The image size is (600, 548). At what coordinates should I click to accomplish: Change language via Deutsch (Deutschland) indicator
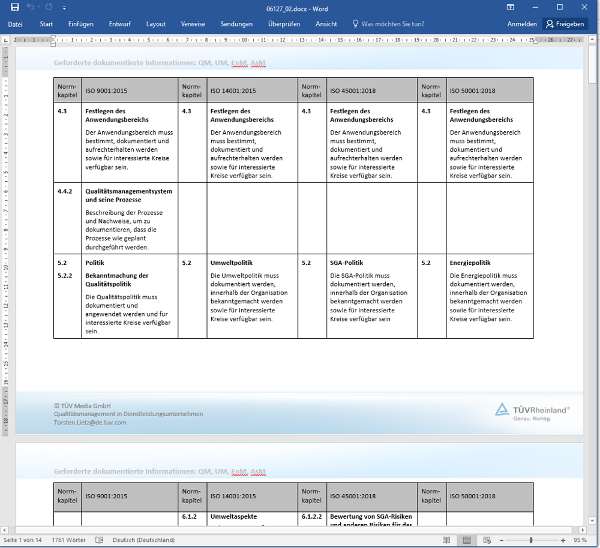146,540
